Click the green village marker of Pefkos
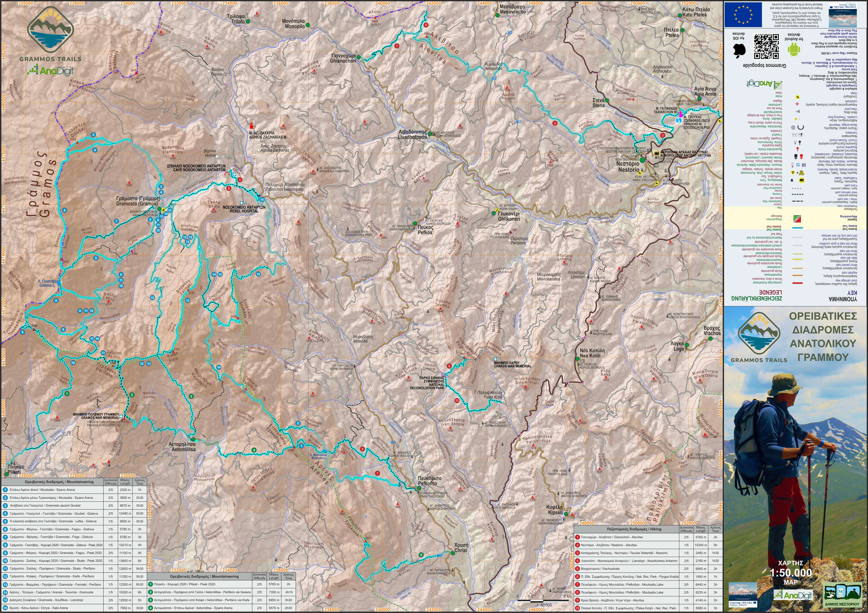 [415, 224]
